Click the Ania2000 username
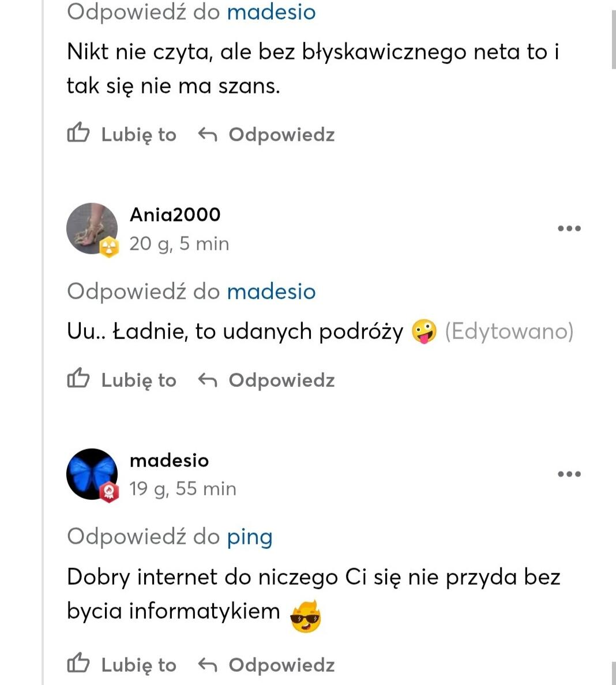 click(175, 214)
